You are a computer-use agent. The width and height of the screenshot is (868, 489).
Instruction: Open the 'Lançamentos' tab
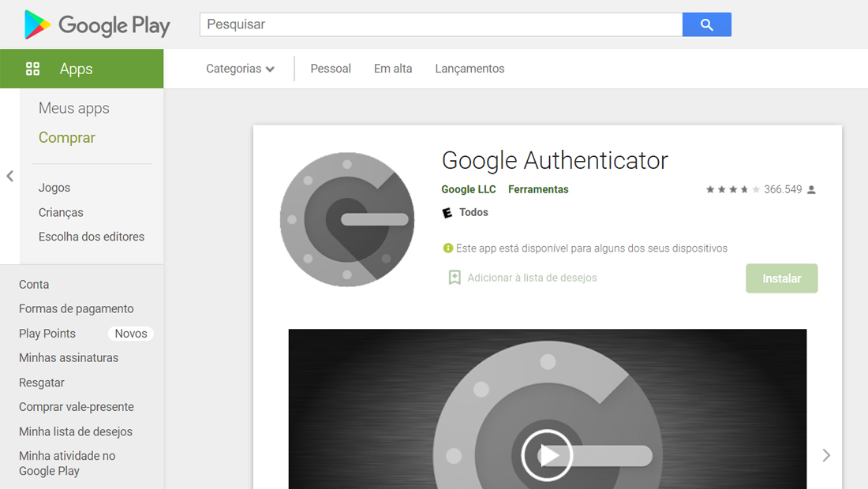click(x=470, y=69)
